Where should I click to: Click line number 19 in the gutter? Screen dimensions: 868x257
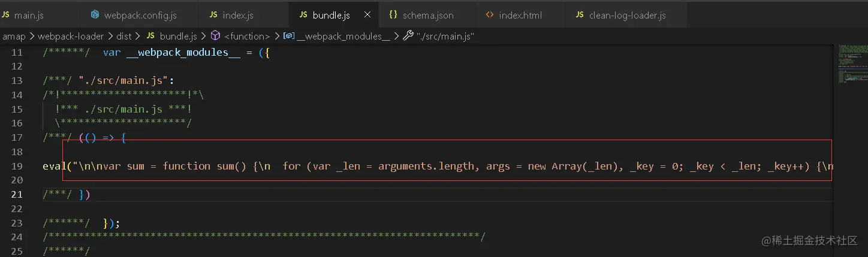coord(17,166)
